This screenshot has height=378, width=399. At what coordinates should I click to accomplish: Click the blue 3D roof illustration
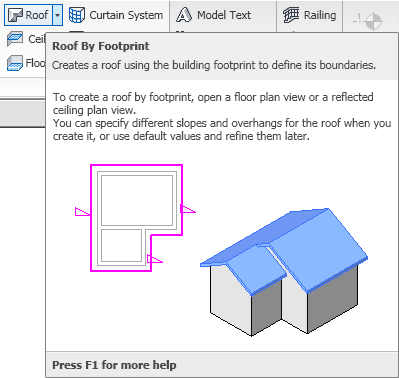284,272
